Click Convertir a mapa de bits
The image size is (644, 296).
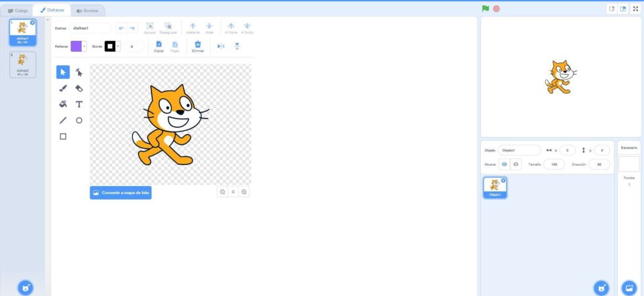click(121, 193)
